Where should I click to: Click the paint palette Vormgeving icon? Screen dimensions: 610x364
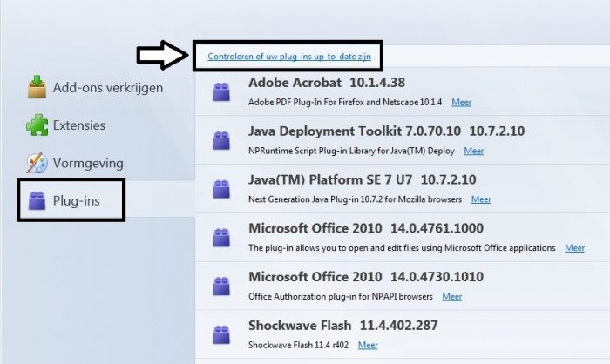[x=37, y=163]
